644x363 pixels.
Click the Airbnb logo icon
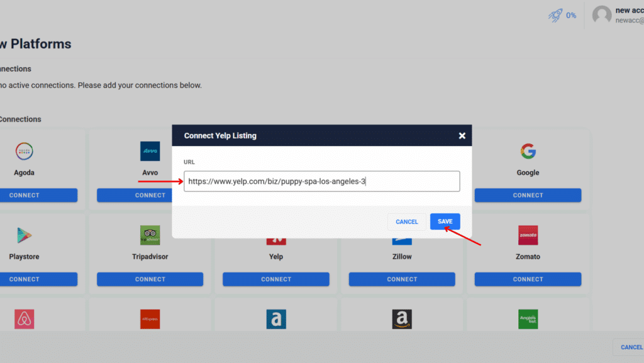25,319
